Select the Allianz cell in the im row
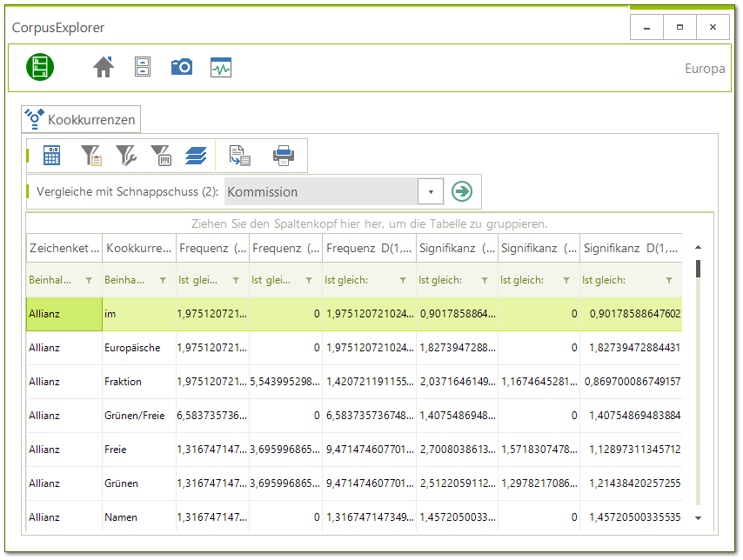This screenshot has width=743, height=560. pyautogui.click(x=64, y=314)
